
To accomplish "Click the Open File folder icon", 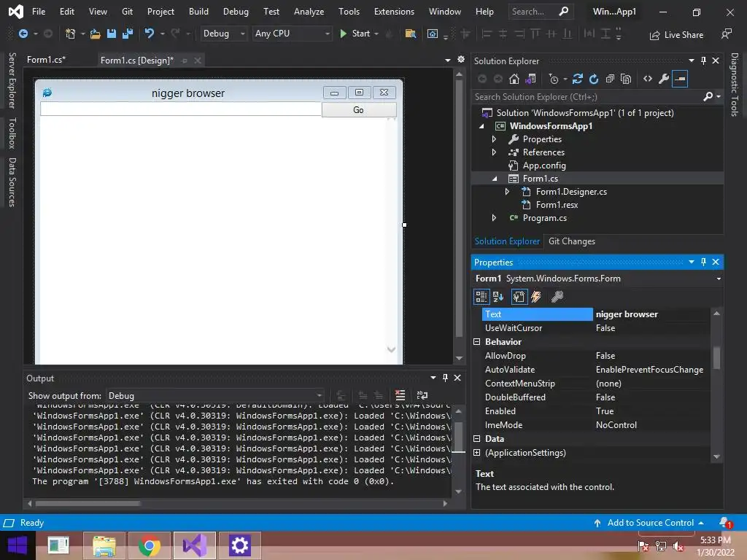I will tap(96, 34).
